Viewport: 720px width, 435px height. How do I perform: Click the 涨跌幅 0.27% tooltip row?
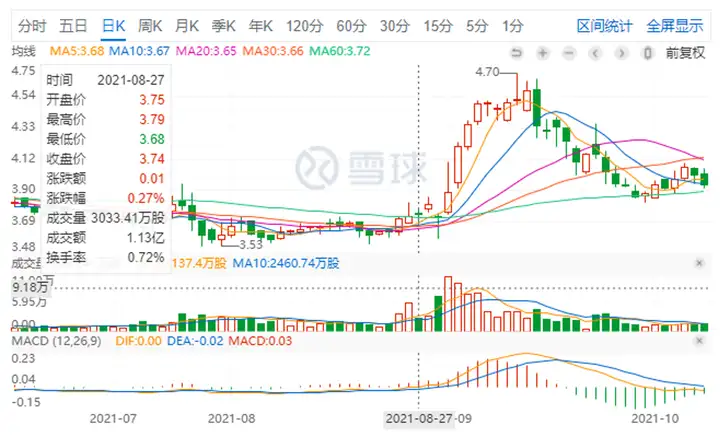coord(105,198)
